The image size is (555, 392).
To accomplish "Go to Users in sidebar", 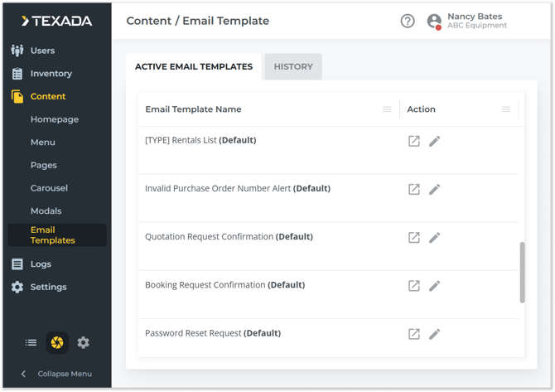I will 42,51.
